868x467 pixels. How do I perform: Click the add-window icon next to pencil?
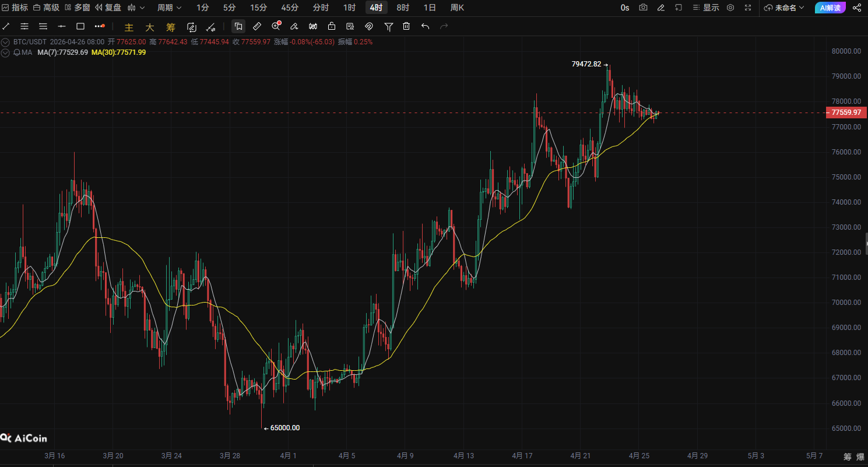pos(678,8)
